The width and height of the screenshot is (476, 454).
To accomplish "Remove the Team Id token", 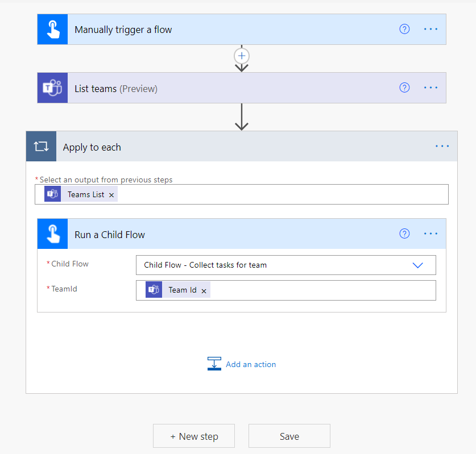I will tap(204, 291).
